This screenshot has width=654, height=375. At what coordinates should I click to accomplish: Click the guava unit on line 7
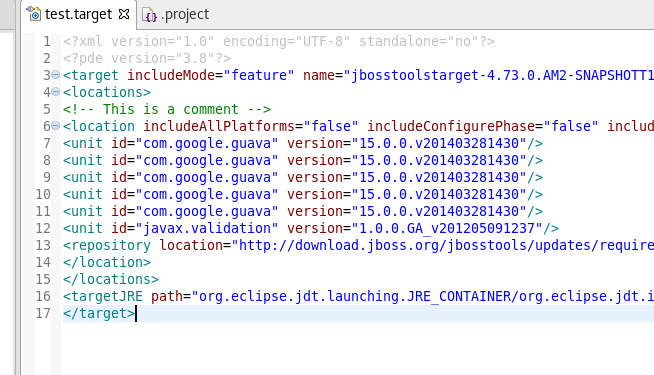click(303, 143)
